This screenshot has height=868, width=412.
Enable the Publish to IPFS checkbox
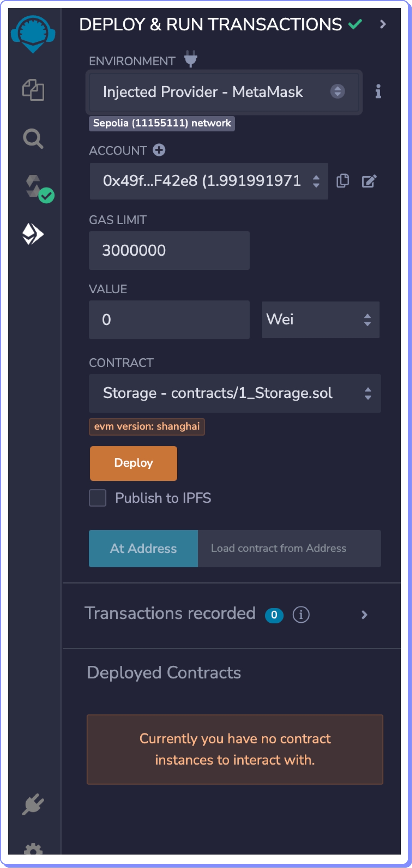click(98, 498)
